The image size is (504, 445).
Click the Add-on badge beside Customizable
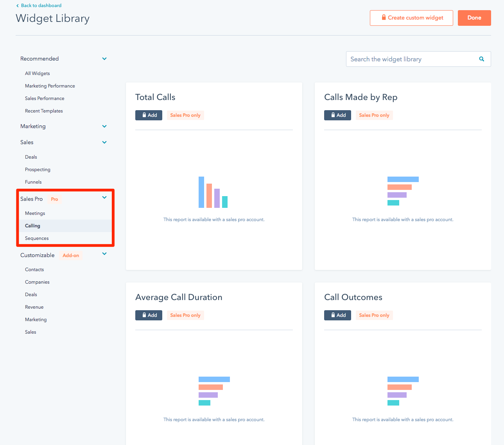click(x=71, y=255)
